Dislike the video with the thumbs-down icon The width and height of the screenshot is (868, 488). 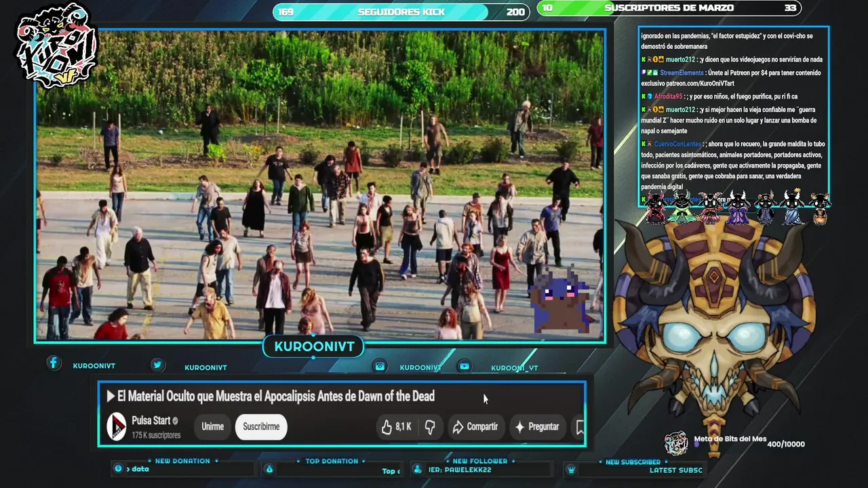click(430, 427)
